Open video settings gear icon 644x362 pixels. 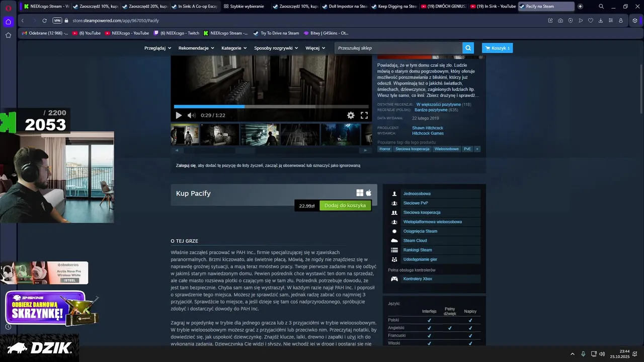pyautogui.click(x=351, y=115)
